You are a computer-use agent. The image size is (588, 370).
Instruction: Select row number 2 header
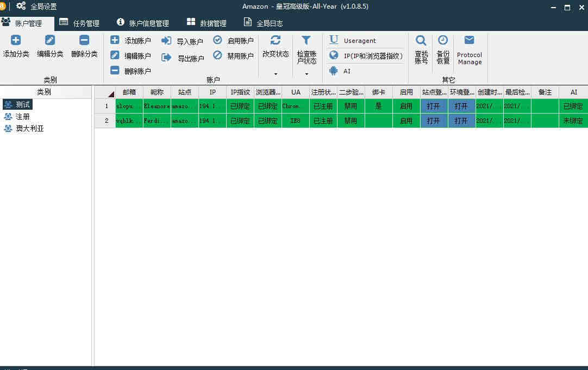105,121
